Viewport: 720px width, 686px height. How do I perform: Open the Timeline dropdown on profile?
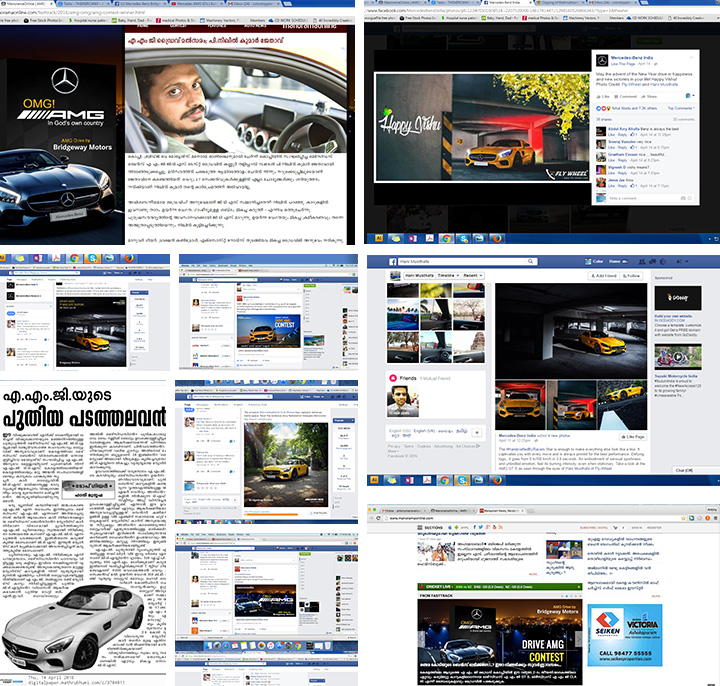tap(449, 276)
